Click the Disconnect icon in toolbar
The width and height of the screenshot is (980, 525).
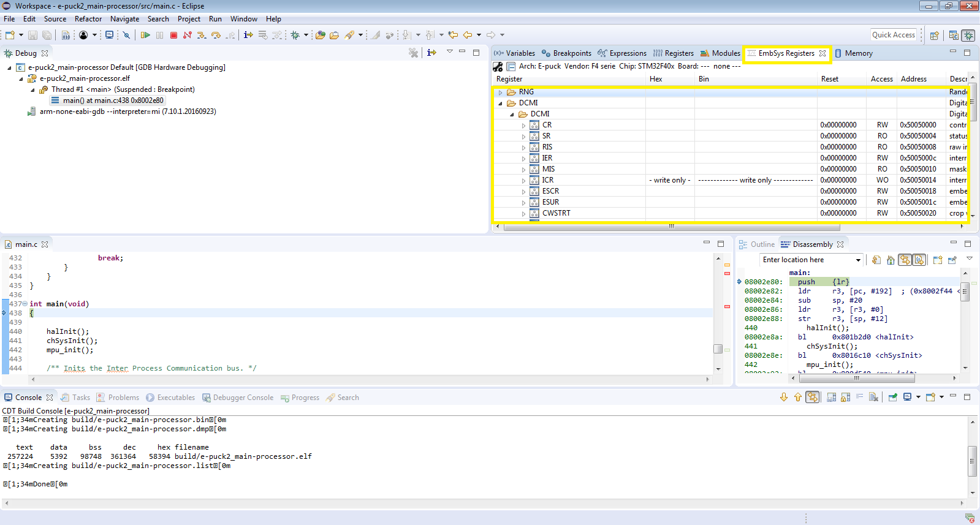pos(188,35)
